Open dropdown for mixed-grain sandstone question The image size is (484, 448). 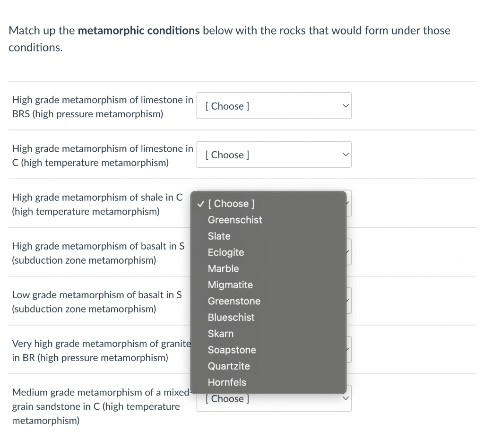274,399
